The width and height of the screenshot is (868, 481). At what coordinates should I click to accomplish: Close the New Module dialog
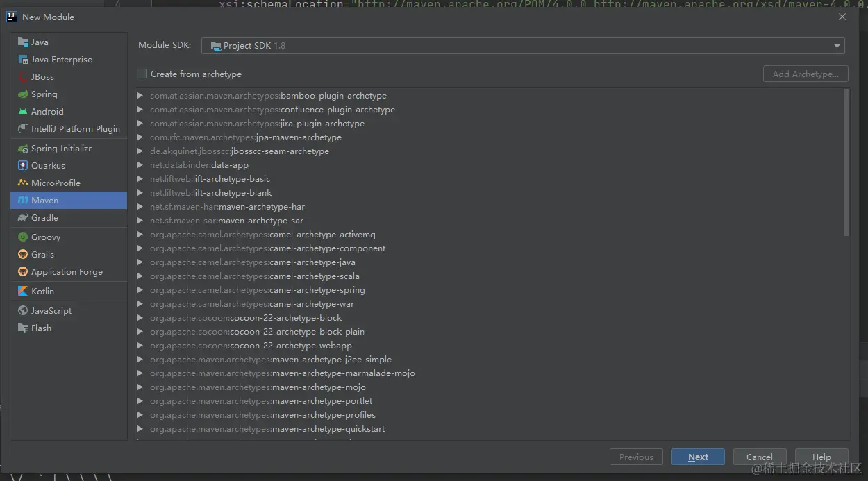click(x=842, y=17)
